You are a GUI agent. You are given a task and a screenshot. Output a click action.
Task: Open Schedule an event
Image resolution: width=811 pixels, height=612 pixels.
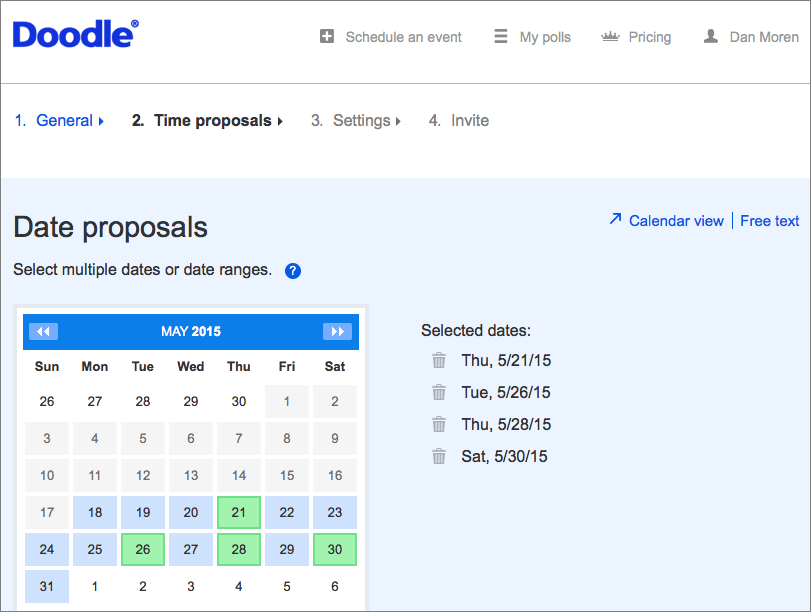click(391, 37)
